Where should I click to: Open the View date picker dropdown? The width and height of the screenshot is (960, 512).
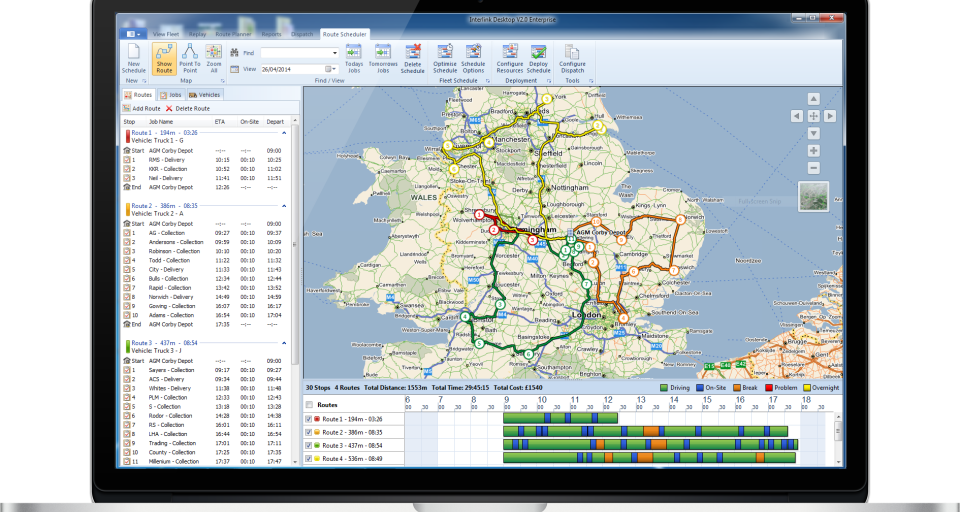click(333, 69)
